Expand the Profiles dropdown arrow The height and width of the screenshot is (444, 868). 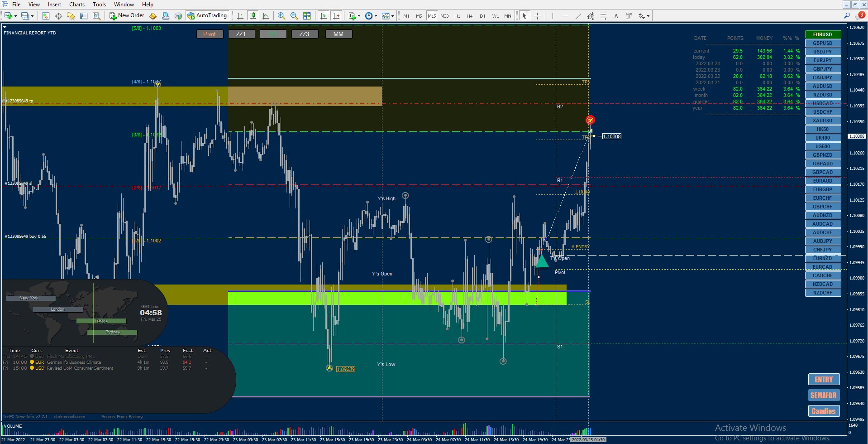[x=32, y=16]
